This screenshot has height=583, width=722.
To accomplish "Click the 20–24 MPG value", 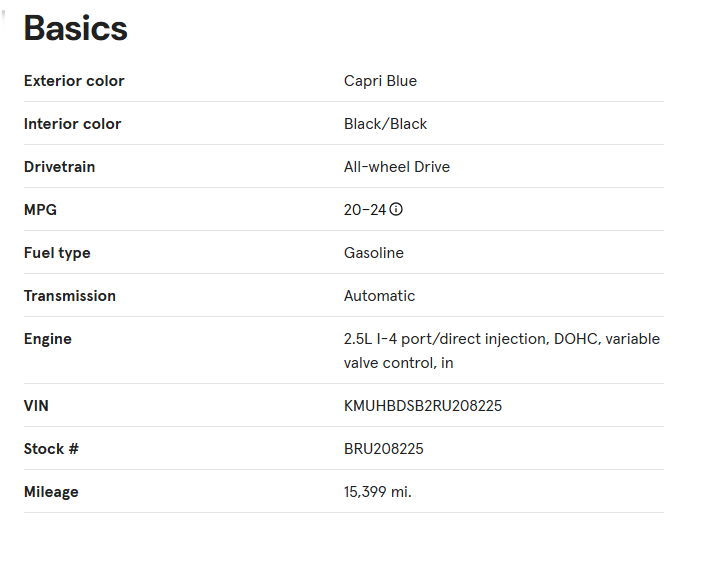I will (364, 210).
